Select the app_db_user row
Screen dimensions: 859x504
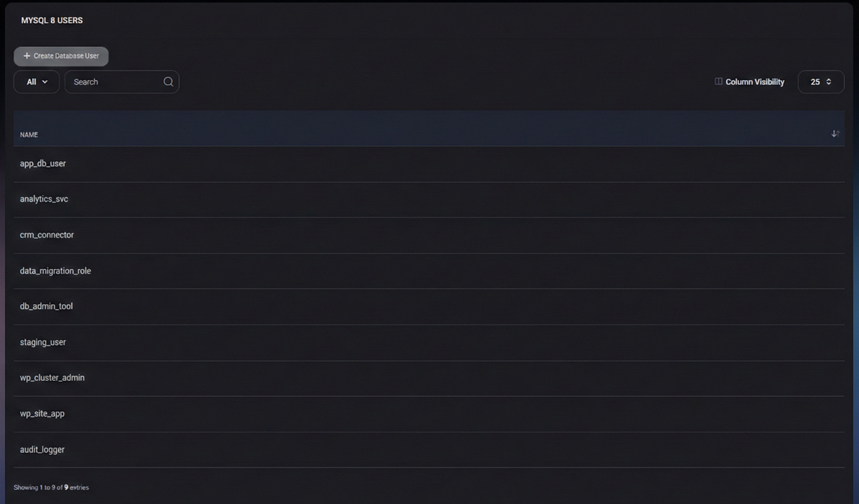pos(43,164)
